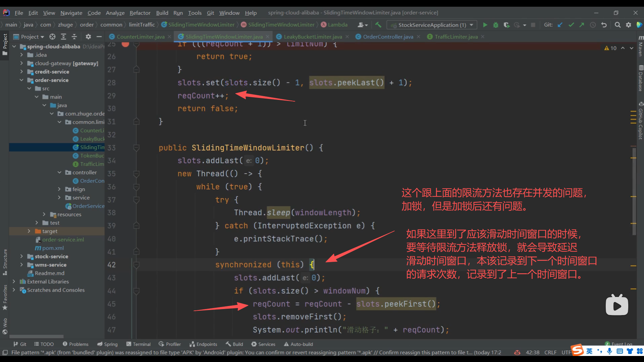
Task: Open StockServiceApplication run configuration dropdown
Action: click(x=432, y=25)
